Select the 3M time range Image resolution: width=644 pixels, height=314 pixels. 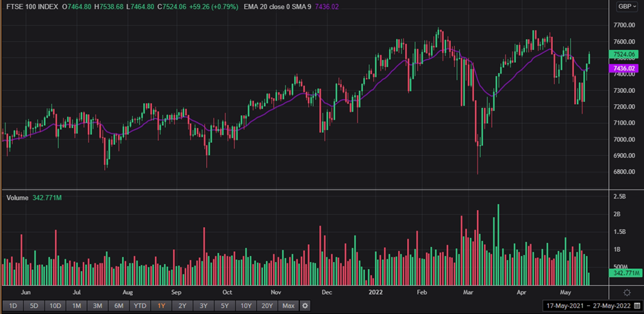[x=98, y=306]
